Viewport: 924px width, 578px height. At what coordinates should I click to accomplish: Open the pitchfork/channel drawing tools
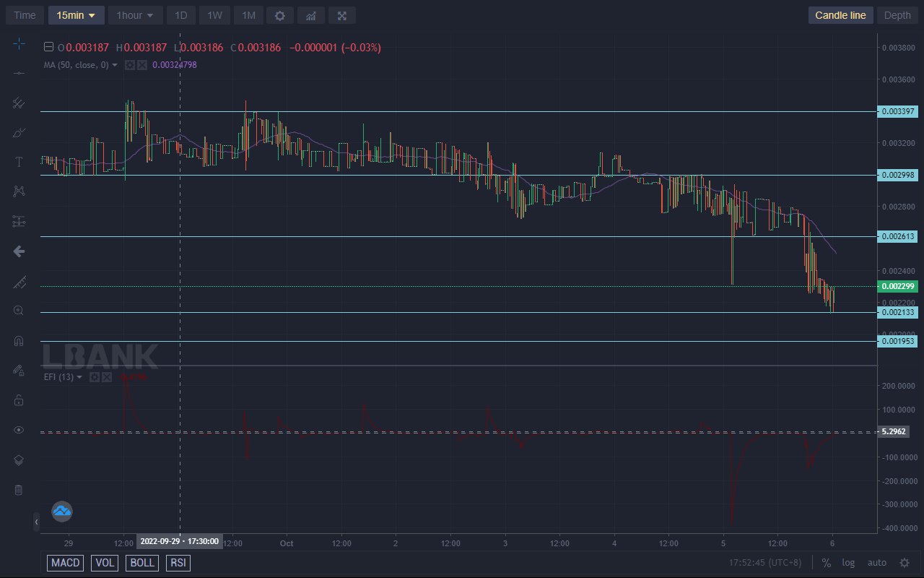click(x=19, y=103)
